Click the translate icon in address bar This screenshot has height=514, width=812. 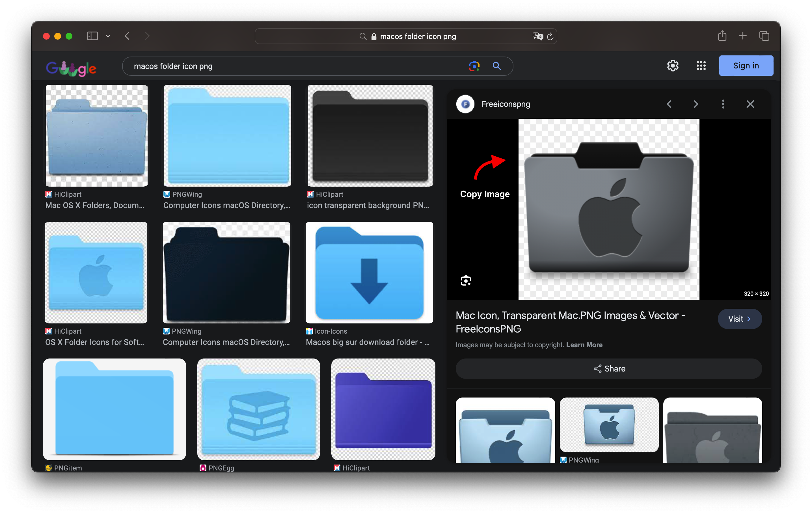[x=537, y=36]
